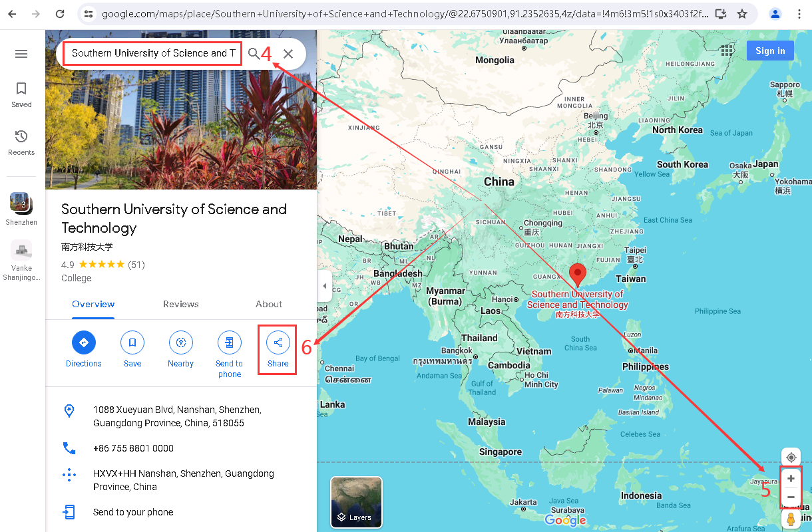Open the 51 reviews count link

(x=136, y=265)
